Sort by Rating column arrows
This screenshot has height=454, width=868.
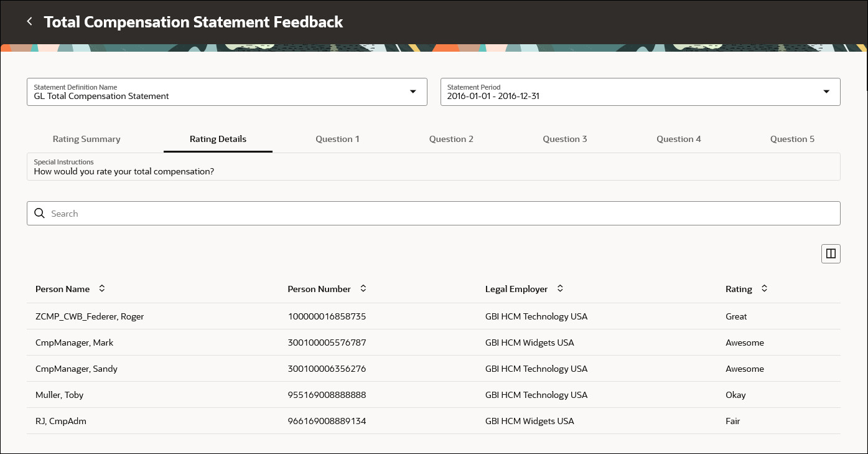tap(765, 289)
